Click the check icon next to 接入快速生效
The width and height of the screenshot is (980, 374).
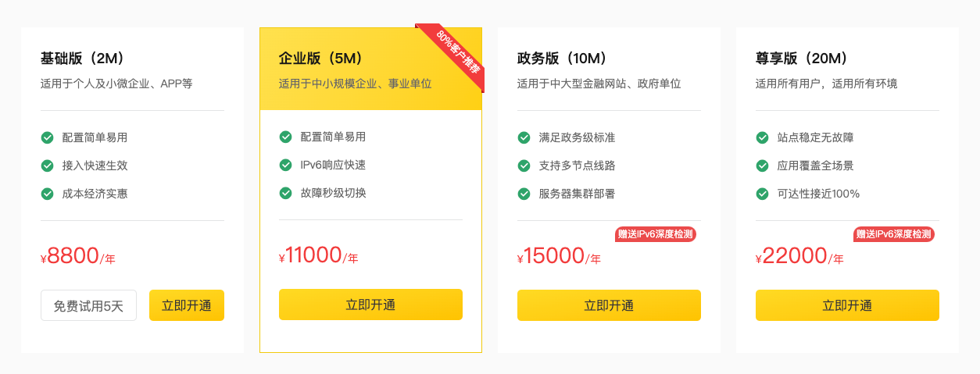pos(47,166)
